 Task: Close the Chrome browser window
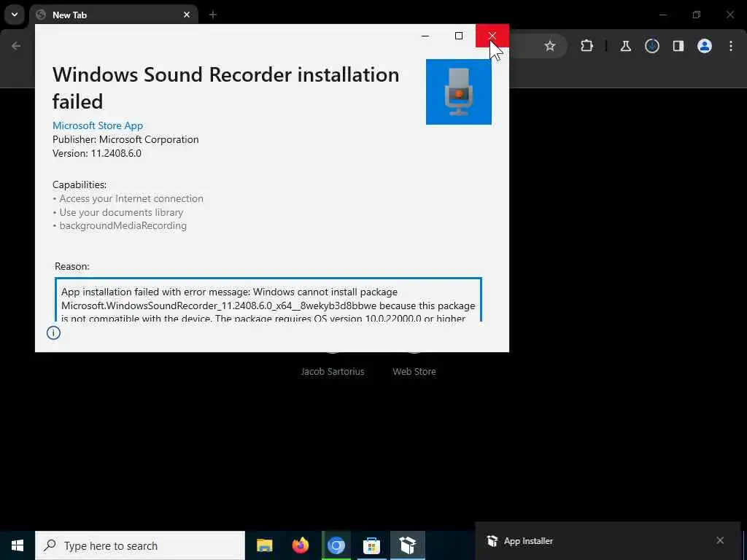[x=729, y=15]
